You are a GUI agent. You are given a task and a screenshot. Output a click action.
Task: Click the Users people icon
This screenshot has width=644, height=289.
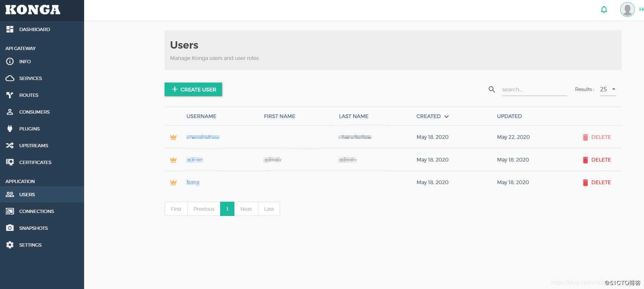[x=10, y=194]
